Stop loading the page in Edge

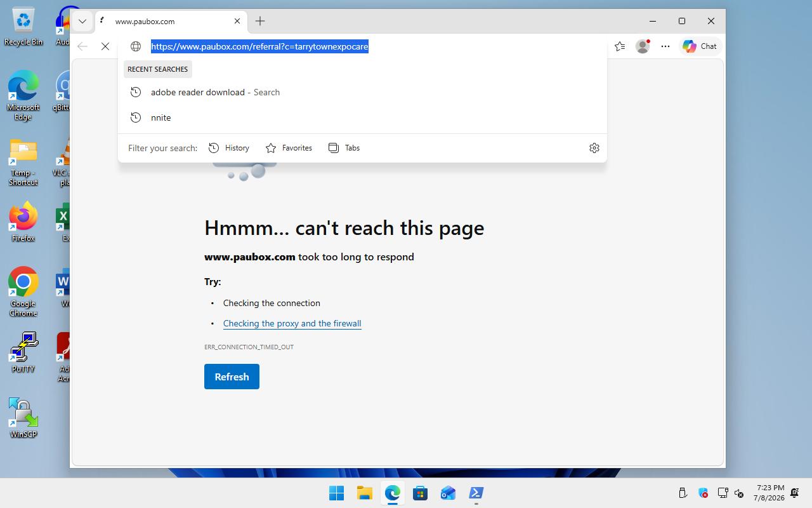coord(105,46)
